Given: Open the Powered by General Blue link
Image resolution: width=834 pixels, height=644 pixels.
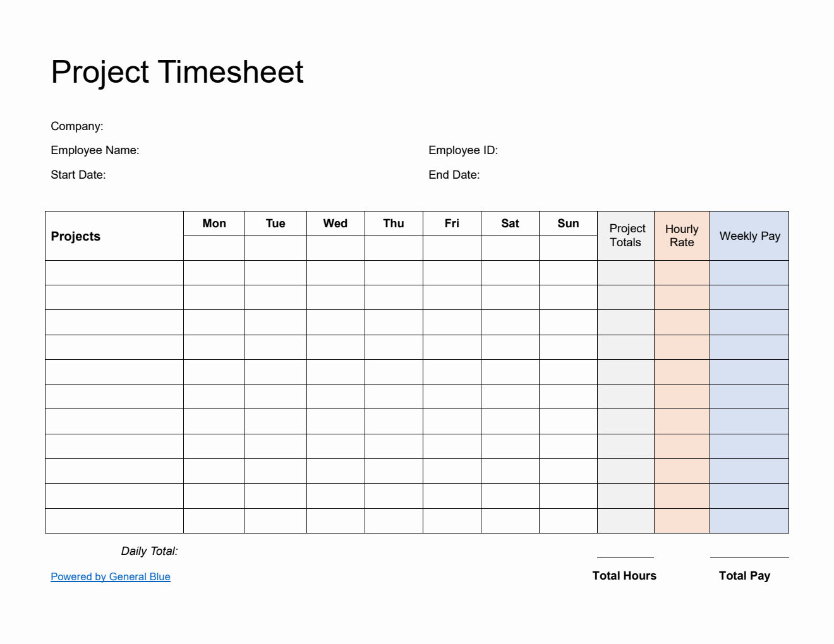Looking at the screenshot, I should pyautogui.click(x=111, y=576).
